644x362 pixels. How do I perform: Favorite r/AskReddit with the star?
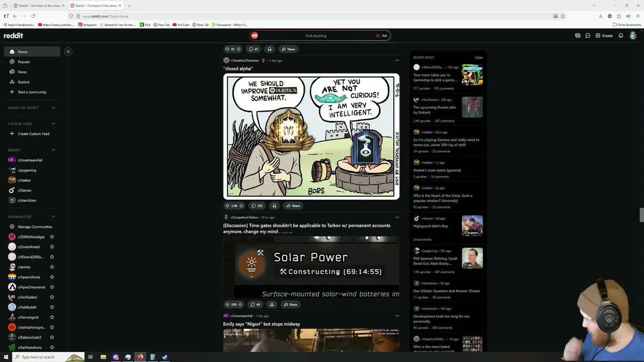click(52, 307)
